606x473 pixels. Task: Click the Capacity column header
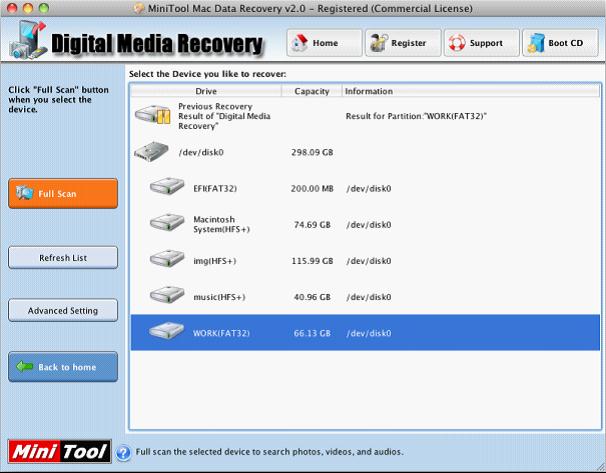click(312, 91)
